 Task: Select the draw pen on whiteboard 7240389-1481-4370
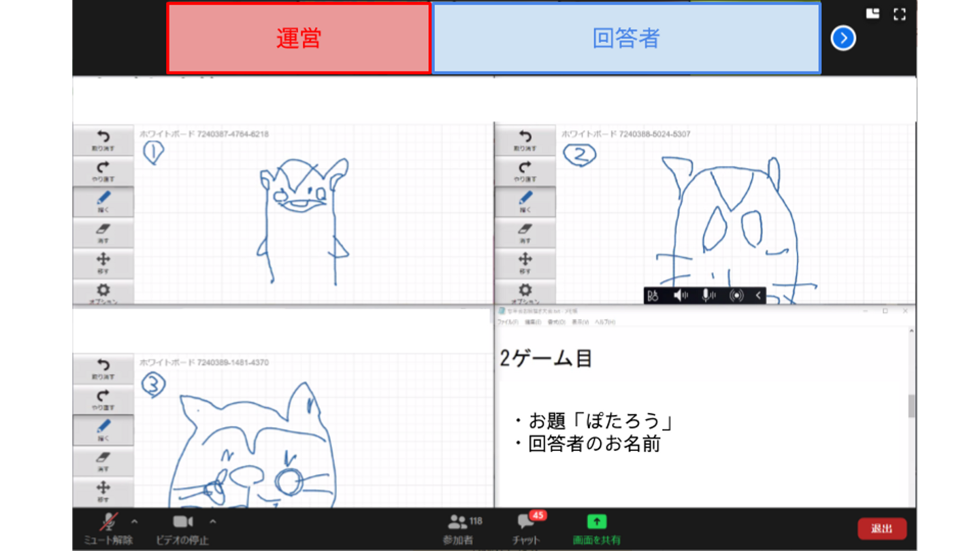(x=103, y=430)
